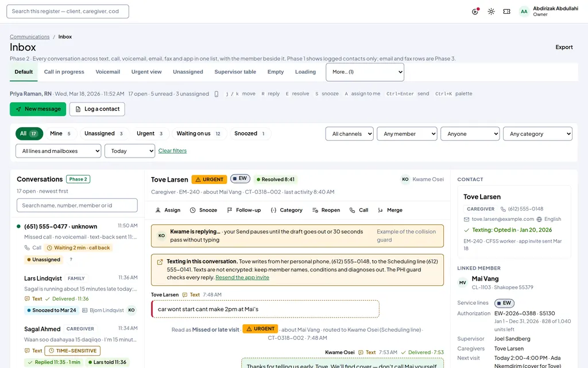
Task: Click the Call phone icon in toolbar
Action: pos(352,210)
